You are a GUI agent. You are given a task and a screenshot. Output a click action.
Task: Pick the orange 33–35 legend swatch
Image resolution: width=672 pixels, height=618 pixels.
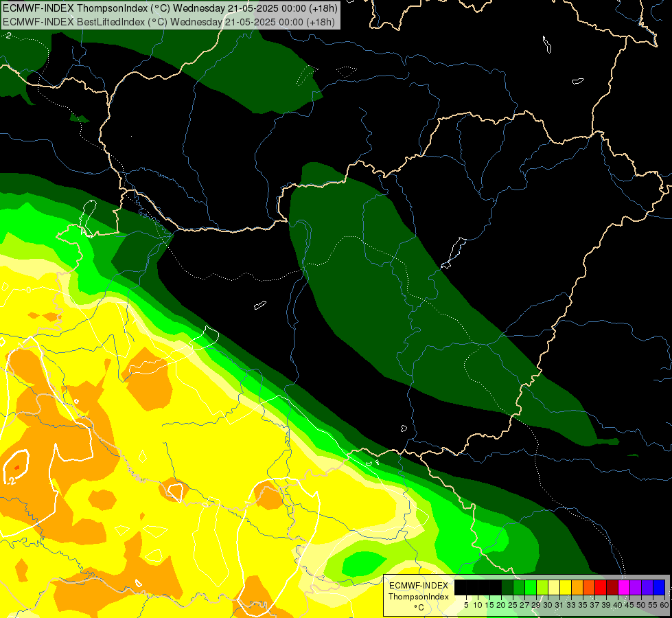(577, 587)
